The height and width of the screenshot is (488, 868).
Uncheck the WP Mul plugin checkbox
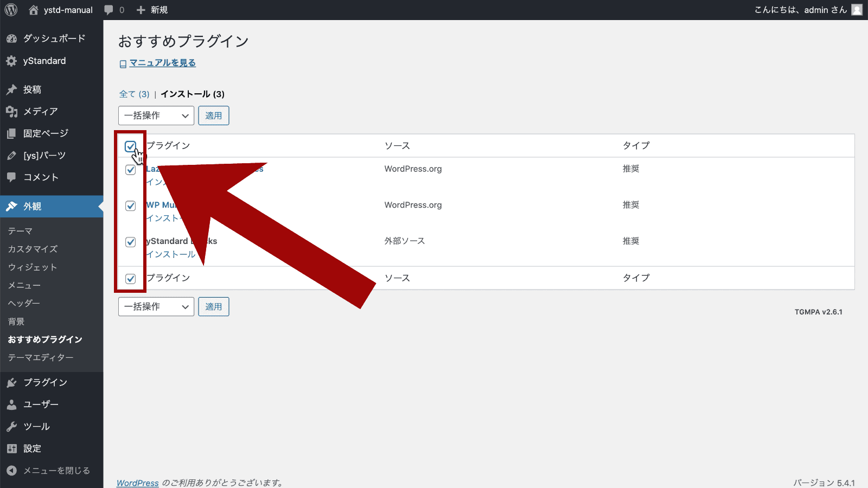[x=130, y=206]
